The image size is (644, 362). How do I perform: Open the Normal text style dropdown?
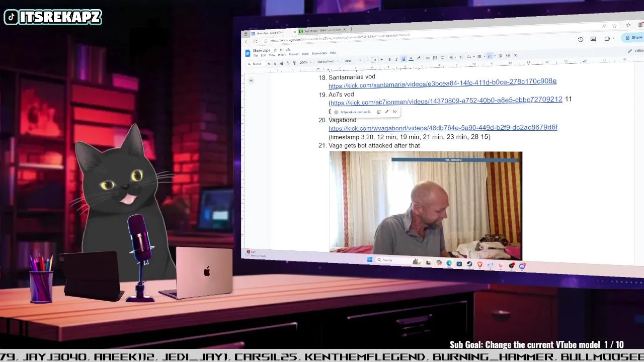click(x=328, y=61)
